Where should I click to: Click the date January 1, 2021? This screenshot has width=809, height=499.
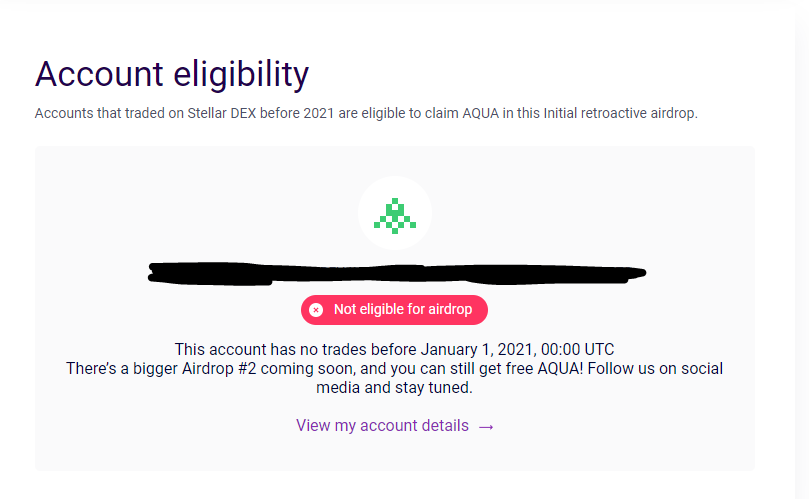[478, 349]
